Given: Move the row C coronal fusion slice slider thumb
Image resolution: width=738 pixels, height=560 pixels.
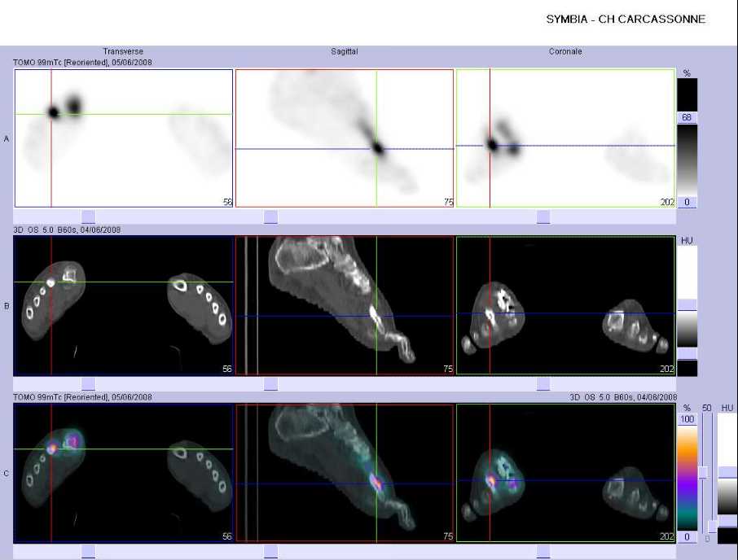Looking at the screenshot, I should click(x=543, y=551).
